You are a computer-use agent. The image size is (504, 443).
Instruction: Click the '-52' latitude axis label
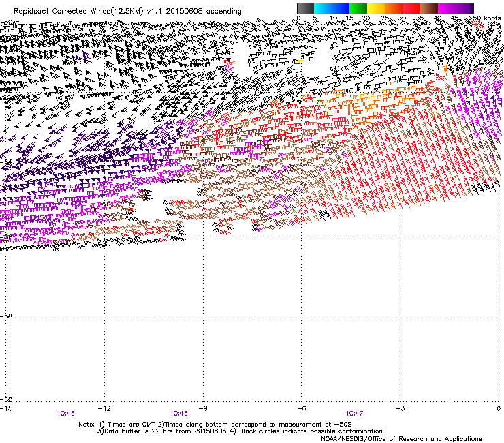6,91
